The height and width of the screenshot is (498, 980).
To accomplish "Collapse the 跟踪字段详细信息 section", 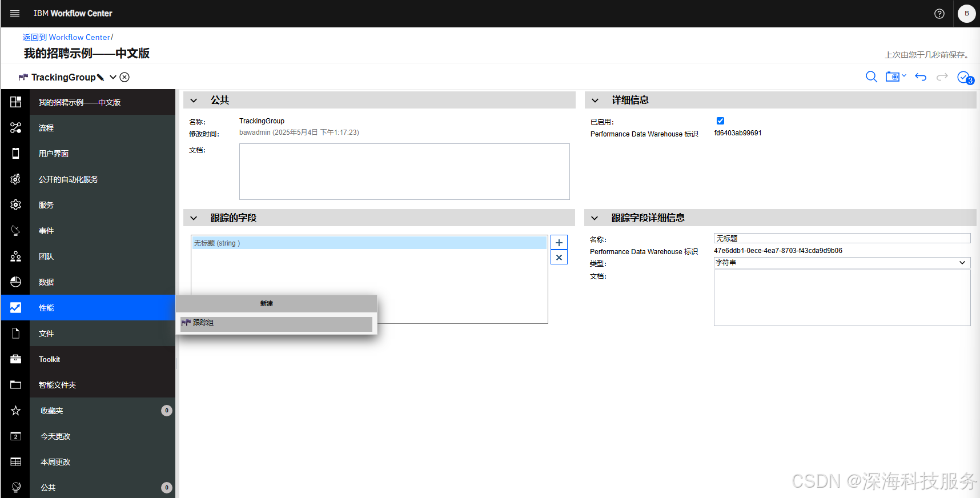I will point(595,218).
